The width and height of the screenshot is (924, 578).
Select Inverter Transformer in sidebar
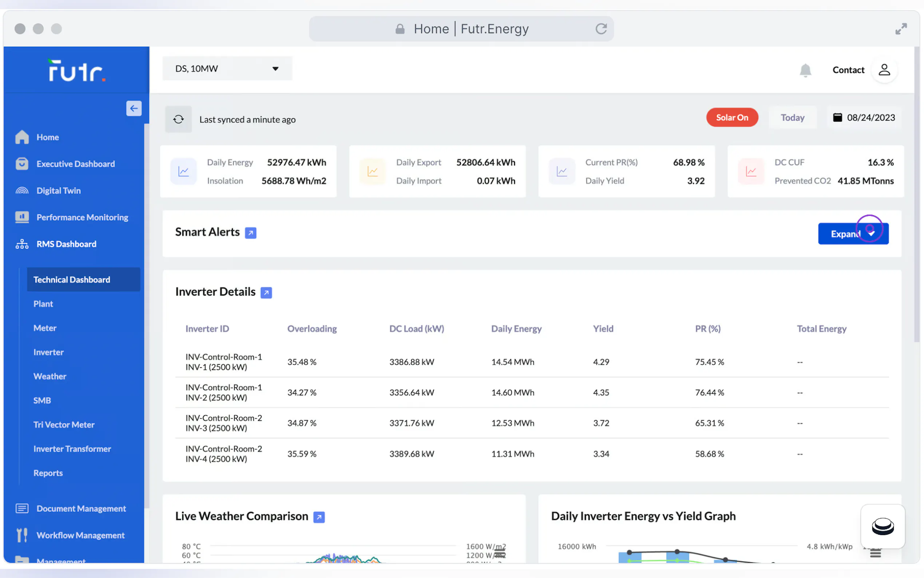pyautogui.click(x=72, y=449)
